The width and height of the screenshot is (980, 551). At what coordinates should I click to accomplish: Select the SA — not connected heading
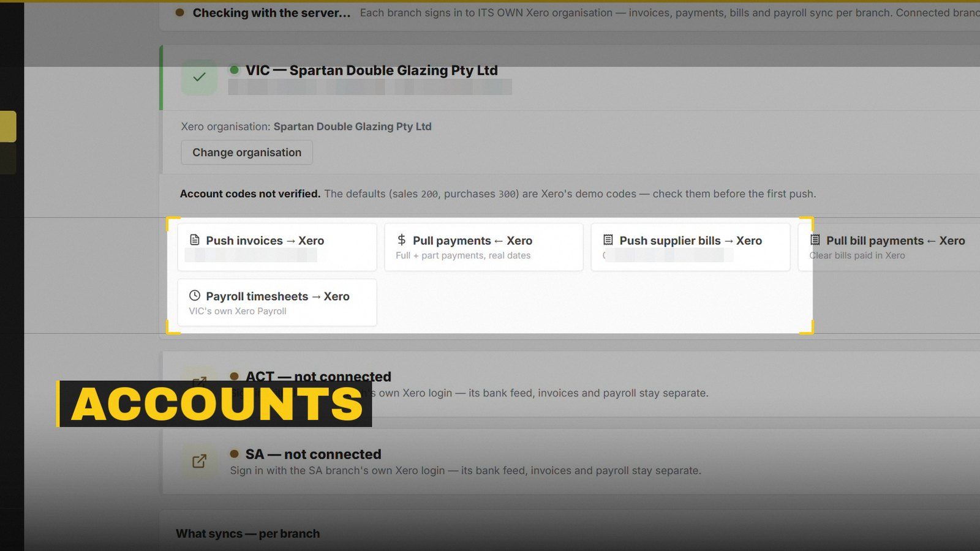click(313, 454)
